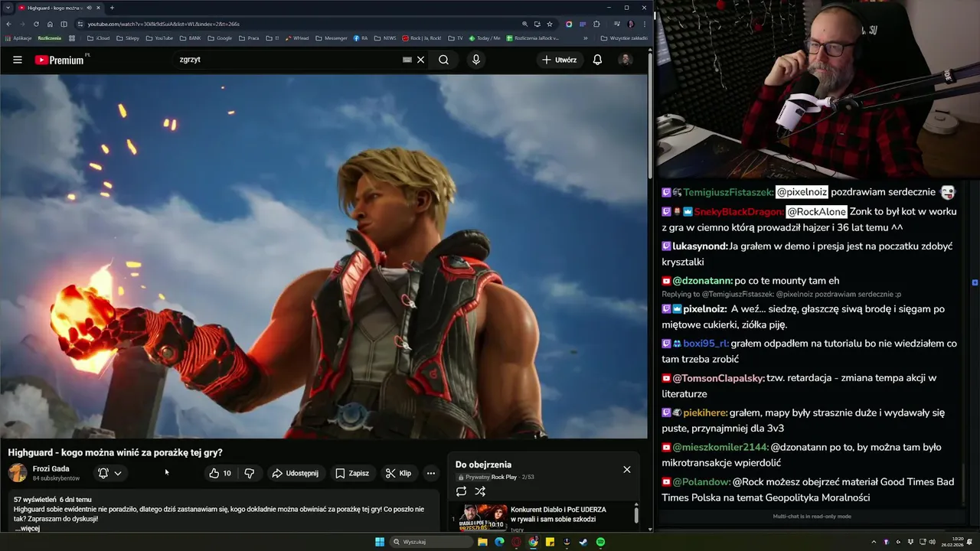Open the Rock | Ja, Rock! bookmark
The image size is (980, 551).
[x=422, y=37]
